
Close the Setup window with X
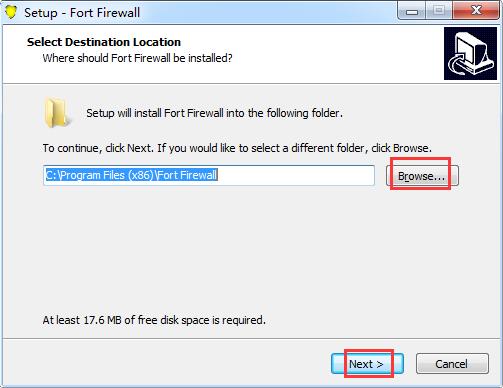tap(476, 11)
